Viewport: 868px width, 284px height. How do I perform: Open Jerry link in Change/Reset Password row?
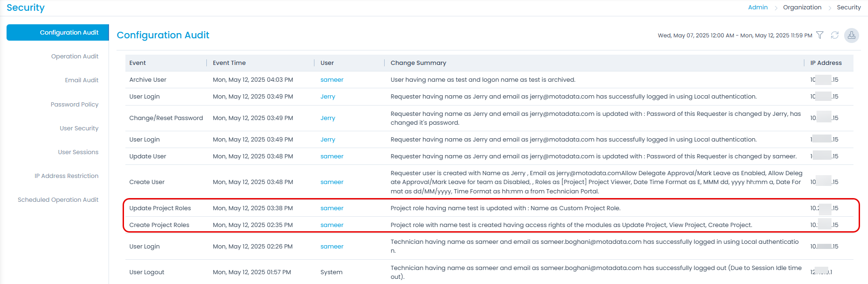coord(328,118)
